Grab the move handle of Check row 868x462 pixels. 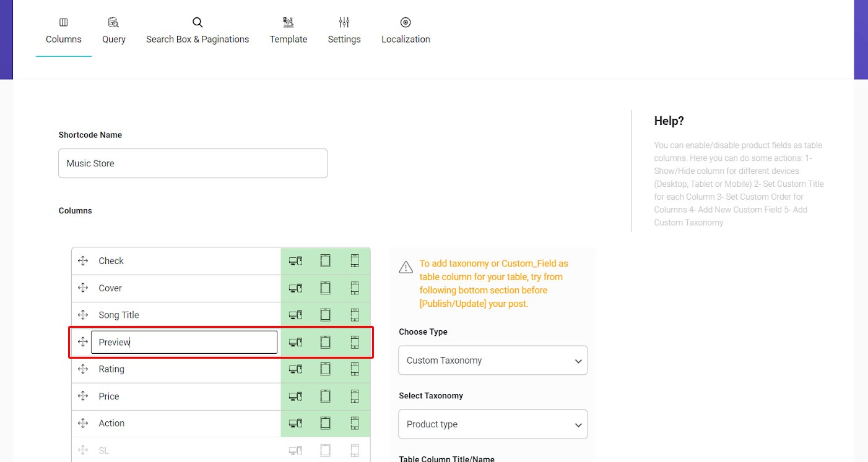point(83,261)
